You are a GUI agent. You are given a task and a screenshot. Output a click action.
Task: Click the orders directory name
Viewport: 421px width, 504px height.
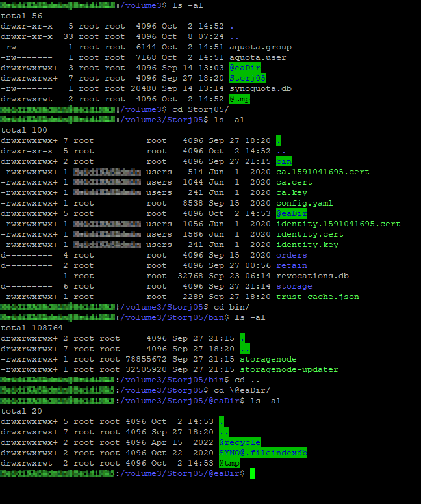291,255
